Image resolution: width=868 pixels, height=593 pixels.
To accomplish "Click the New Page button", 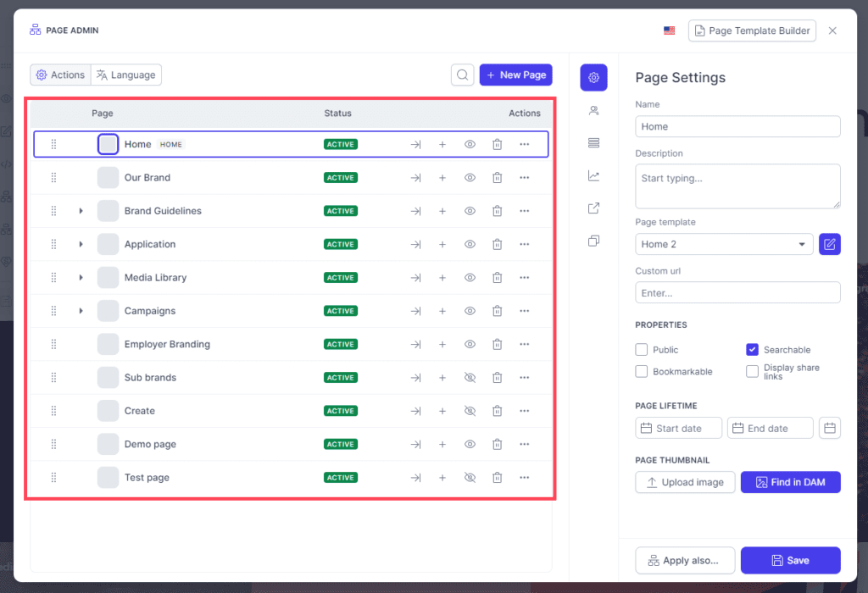I will click(x=515, y=75).
